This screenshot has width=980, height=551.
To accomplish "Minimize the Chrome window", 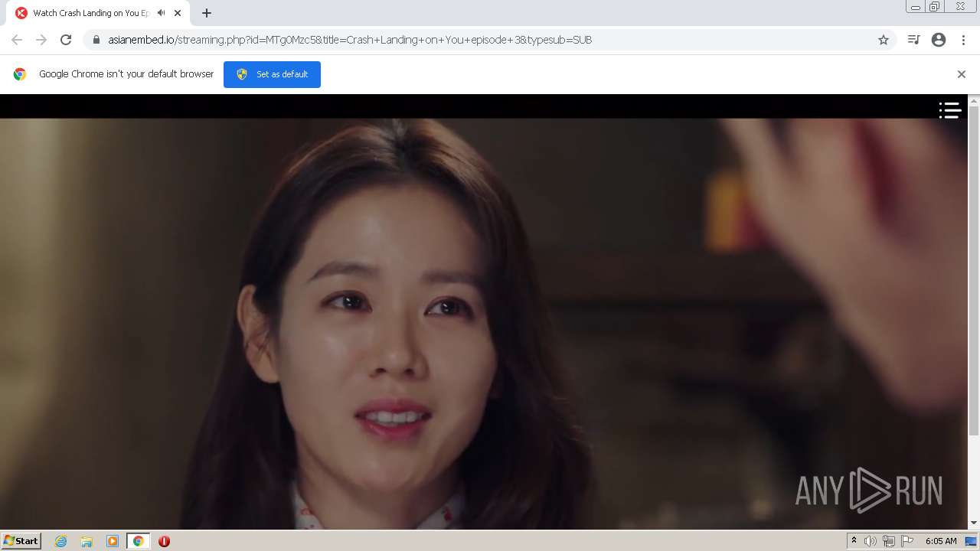I will tap(916, 7).
